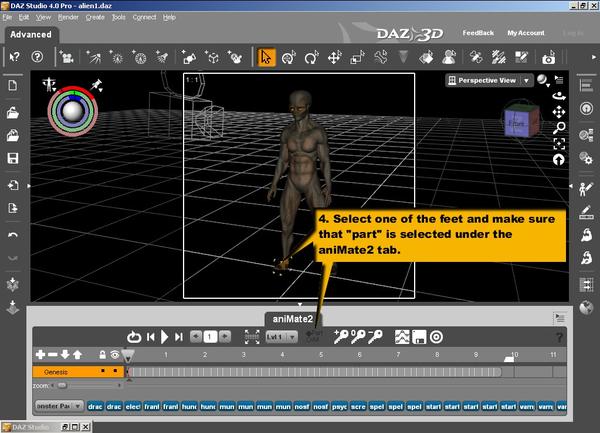Toggle the track eye visibility icon

coord(115,355)
